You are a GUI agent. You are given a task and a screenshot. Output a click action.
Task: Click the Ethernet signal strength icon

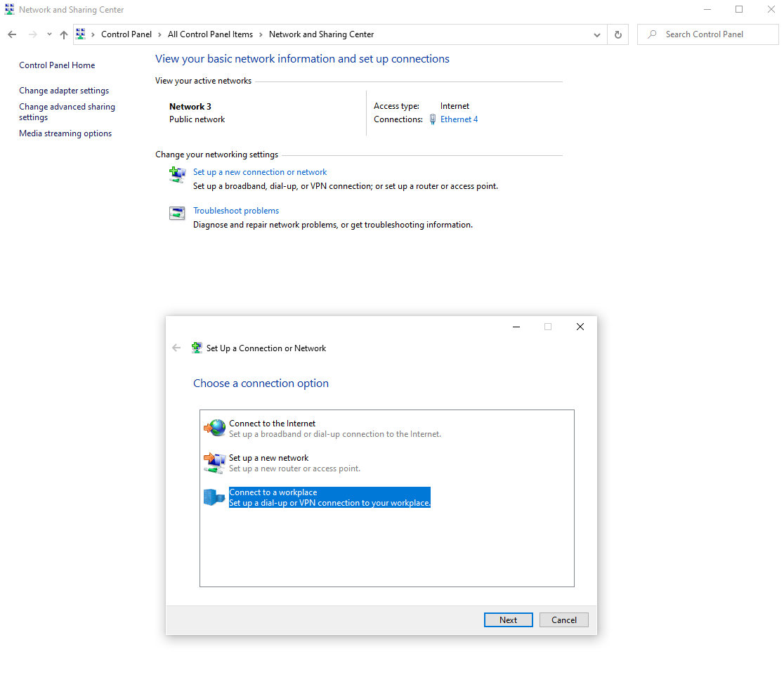(432, 119)
